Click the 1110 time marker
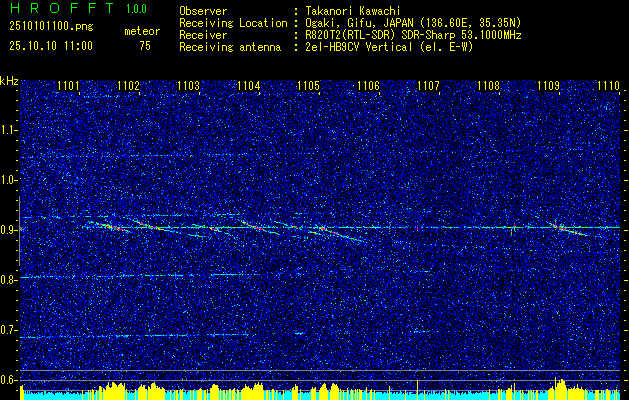 point(608,86)
